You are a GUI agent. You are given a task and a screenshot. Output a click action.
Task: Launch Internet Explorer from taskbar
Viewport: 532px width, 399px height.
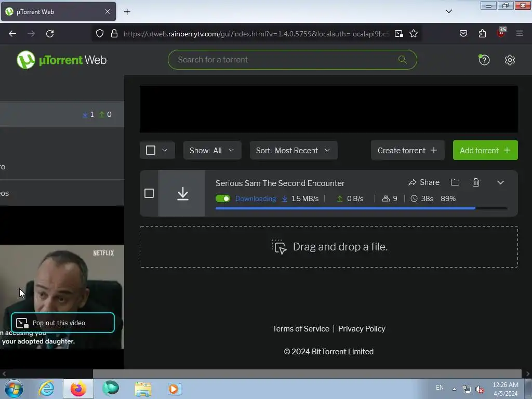click(x=46, y=389)
